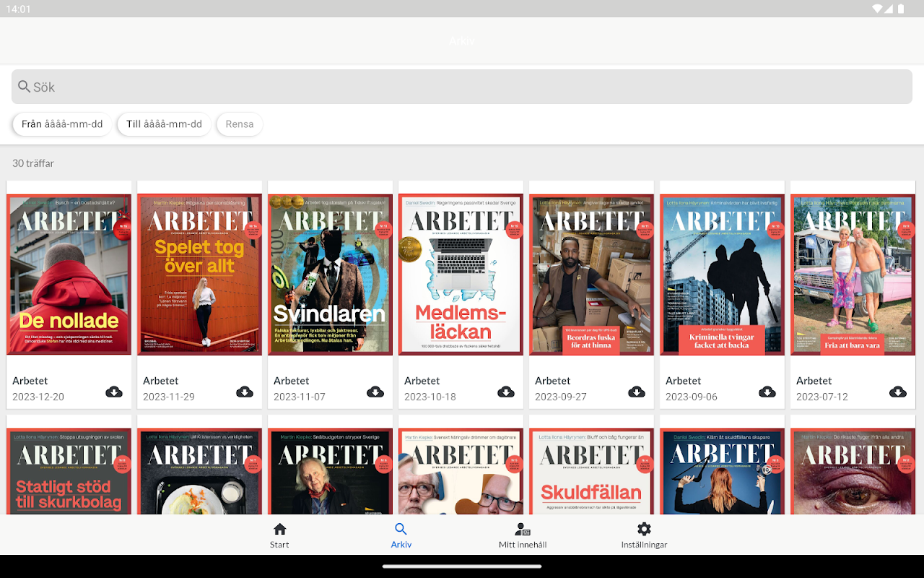Image resolution: width=924 pixels, height=578 pixels.
Task: Open the 'Fria att bara vara' cover
Action: point(853,275)
